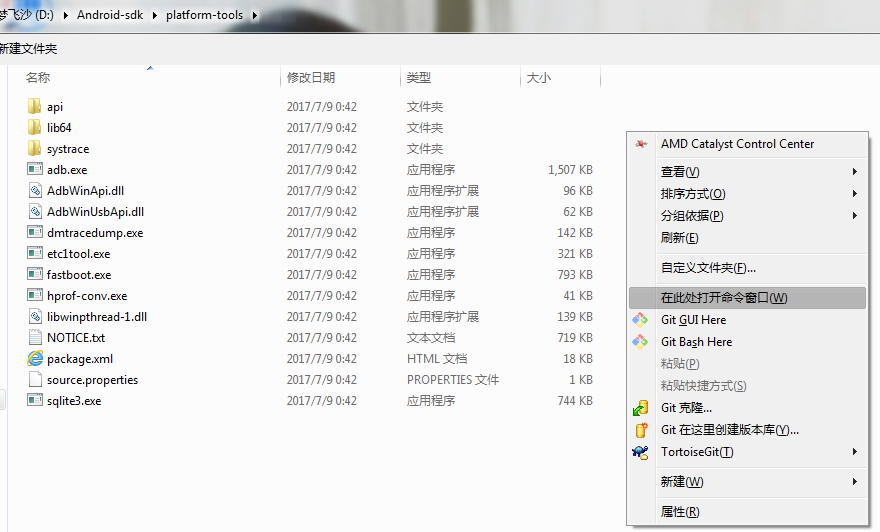Click the HTML 文档 type cell
The height and width of the screenshot is (532, 880).
[437, 359]
